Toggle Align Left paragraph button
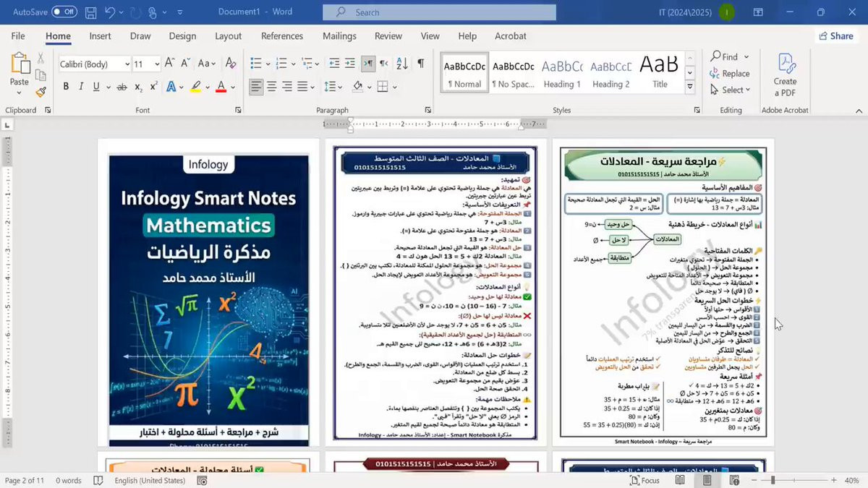 point(257,87)
